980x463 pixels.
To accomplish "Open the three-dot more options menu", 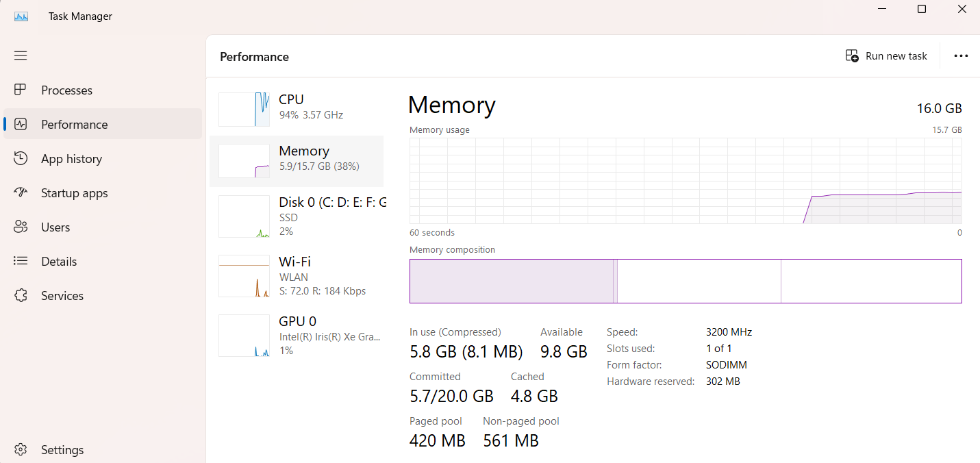I will pos(961,56).
